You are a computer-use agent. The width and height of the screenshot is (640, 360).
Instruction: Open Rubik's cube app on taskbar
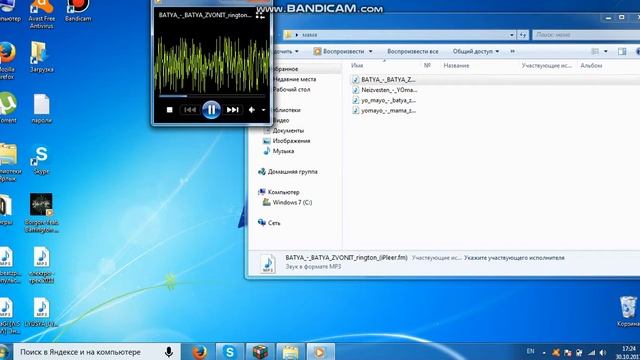pos(260,352)
